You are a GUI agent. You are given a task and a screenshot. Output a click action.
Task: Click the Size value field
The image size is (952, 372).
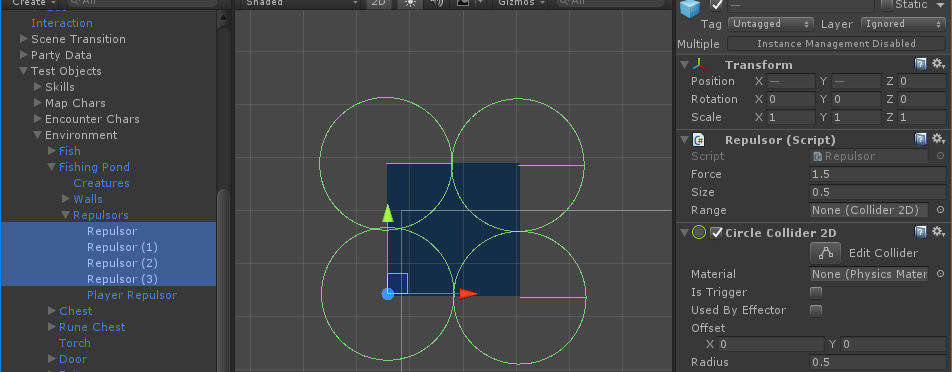pyautogui.click(x=878, y=192)
